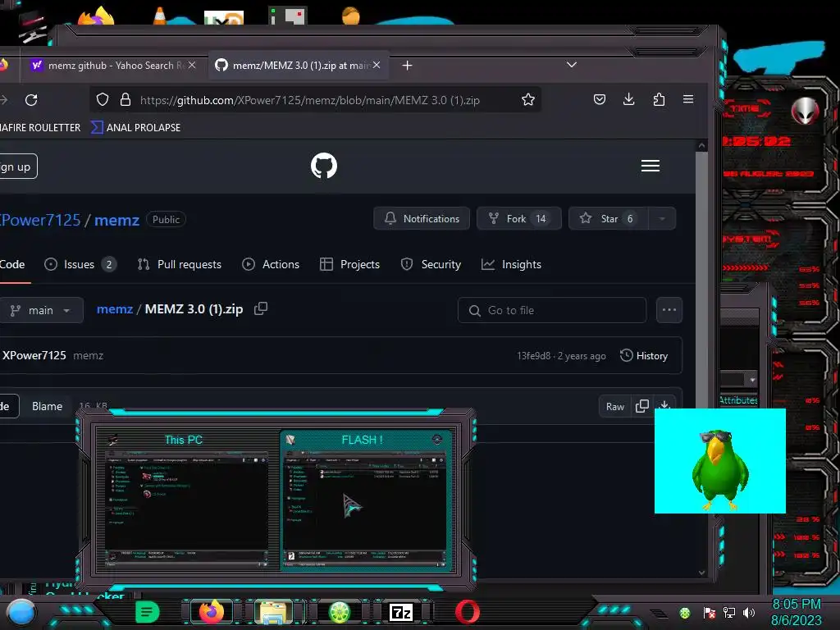Image resolution: width=840 pixels, height=630 pixels.
Task: Open the Projects tab
Action: click(x=349, y=265)
